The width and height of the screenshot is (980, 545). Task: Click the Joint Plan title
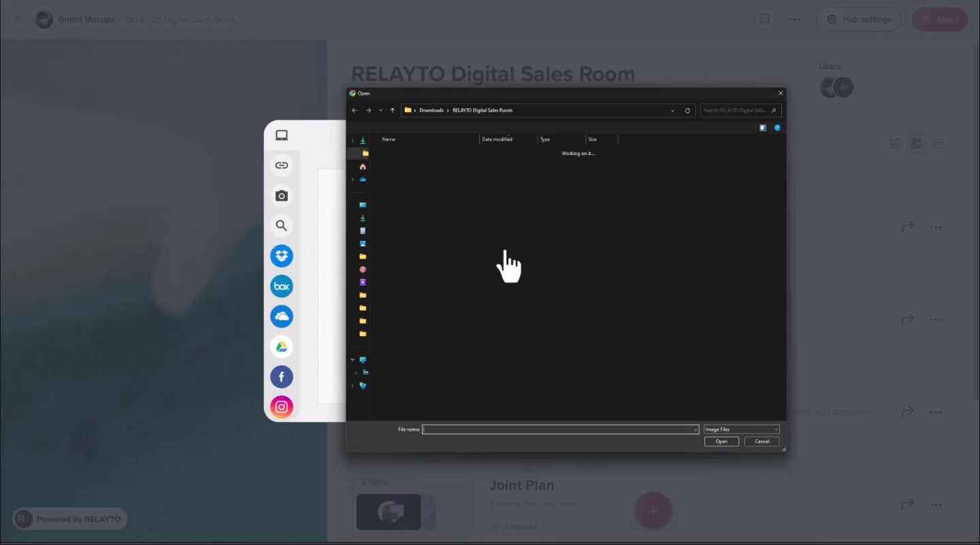[x=522, y=485]
